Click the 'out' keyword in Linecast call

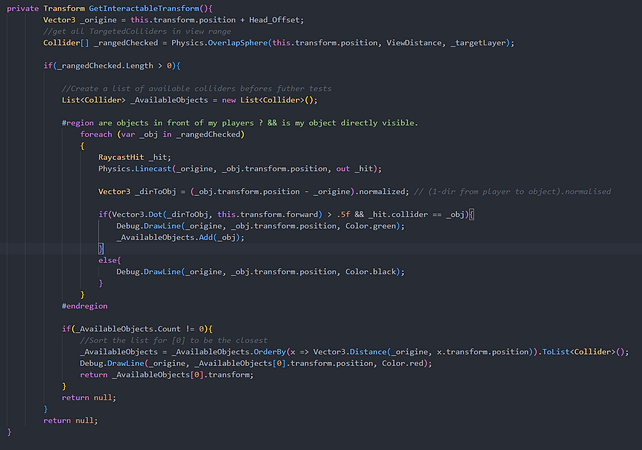point(343,169)
